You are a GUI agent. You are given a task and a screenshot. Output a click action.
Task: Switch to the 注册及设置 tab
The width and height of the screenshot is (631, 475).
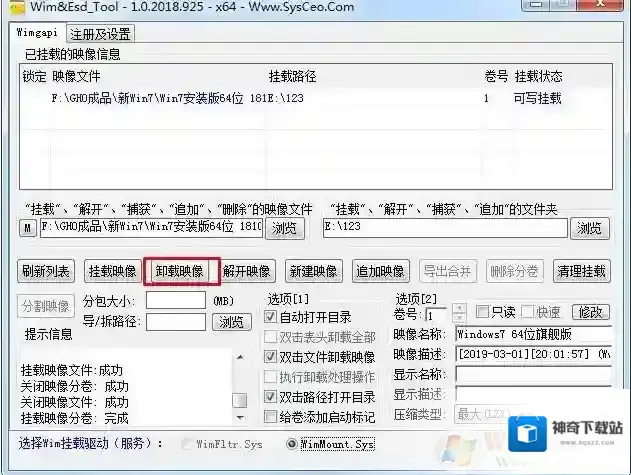tap(100, 34)
